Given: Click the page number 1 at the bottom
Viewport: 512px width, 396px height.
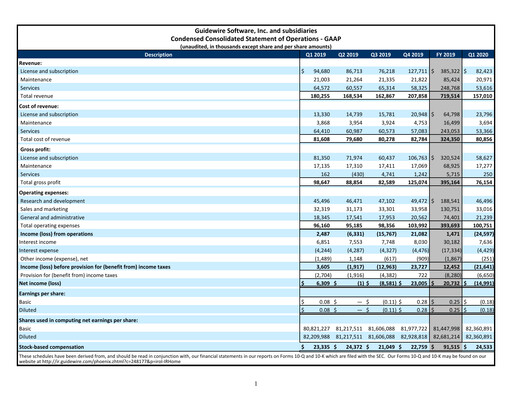Looking at the screenshot, I should point(256,384).
